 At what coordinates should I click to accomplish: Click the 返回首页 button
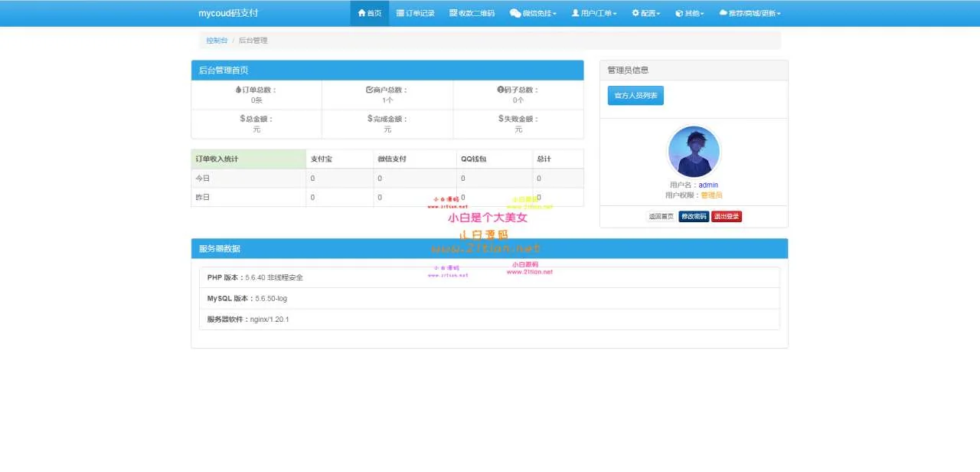661,217
